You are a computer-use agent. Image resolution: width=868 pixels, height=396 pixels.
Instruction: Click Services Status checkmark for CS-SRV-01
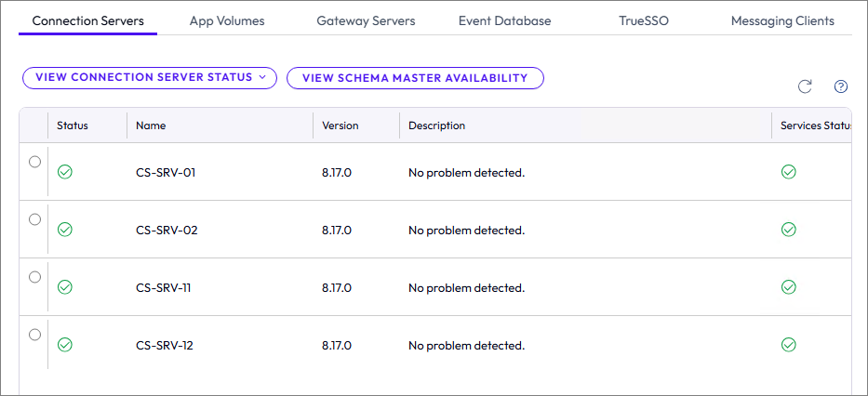click(788, 172)
